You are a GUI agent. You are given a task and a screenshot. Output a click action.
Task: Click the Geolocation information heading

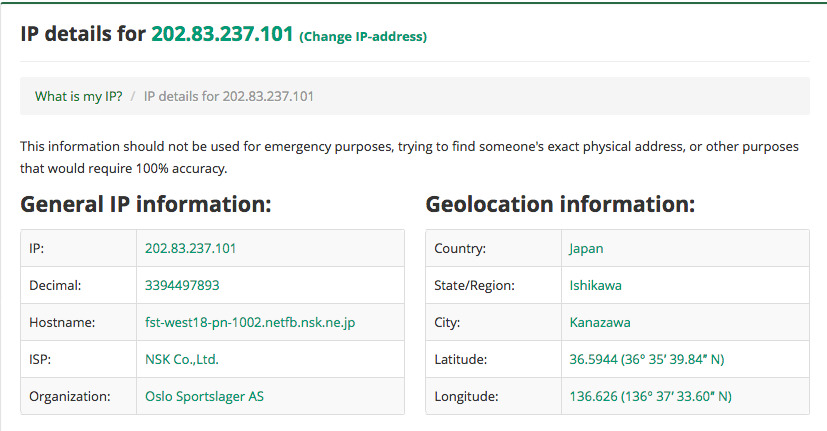point(560,204)
